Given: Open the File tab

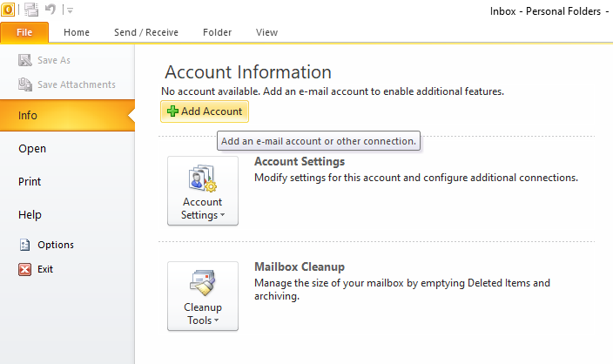Looking at the screenshot, I should point(24,32).
